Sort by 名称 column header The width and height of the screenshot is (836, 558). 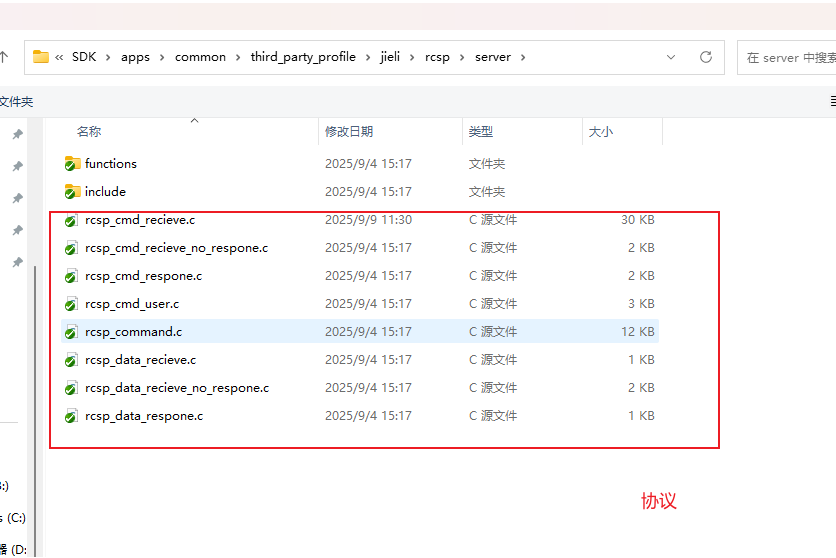pos(89,131)
